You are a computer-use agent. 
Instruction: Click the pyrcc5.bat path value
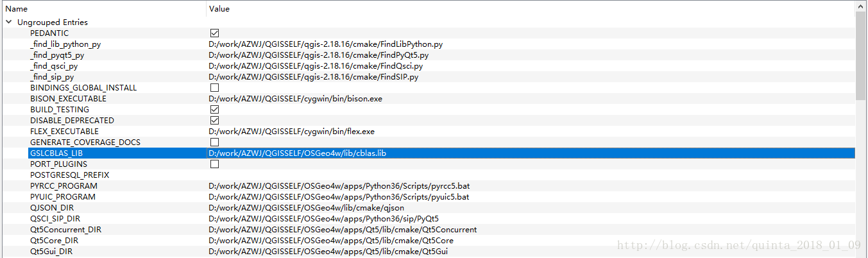pos(339,186)
